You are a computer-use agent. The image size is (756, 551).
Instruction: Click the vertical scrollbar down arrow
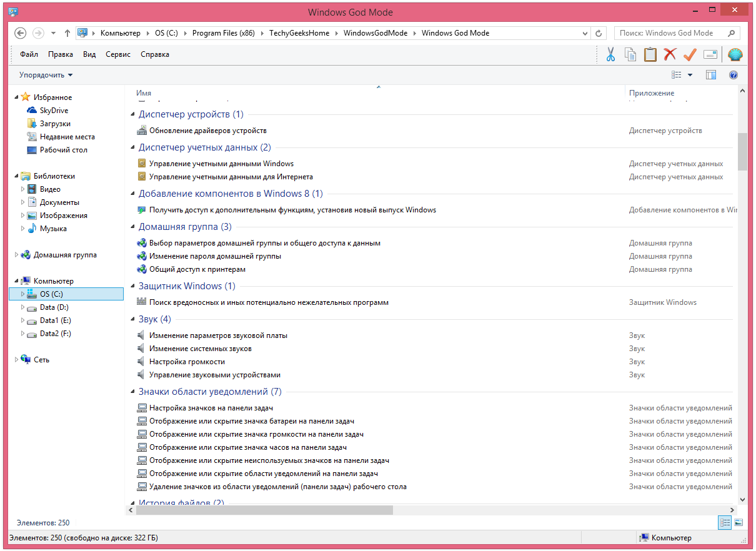(x=742, y=499)
